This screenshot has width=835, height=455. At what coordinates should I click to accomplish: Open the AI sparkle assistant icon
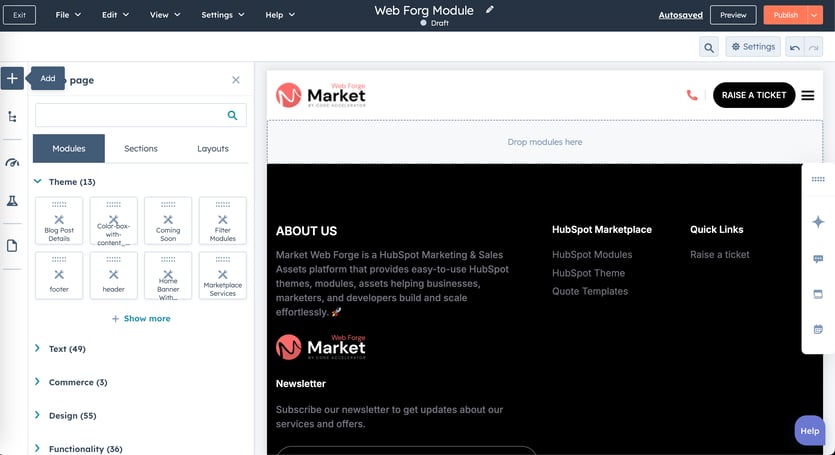click(x=818, y=222)
